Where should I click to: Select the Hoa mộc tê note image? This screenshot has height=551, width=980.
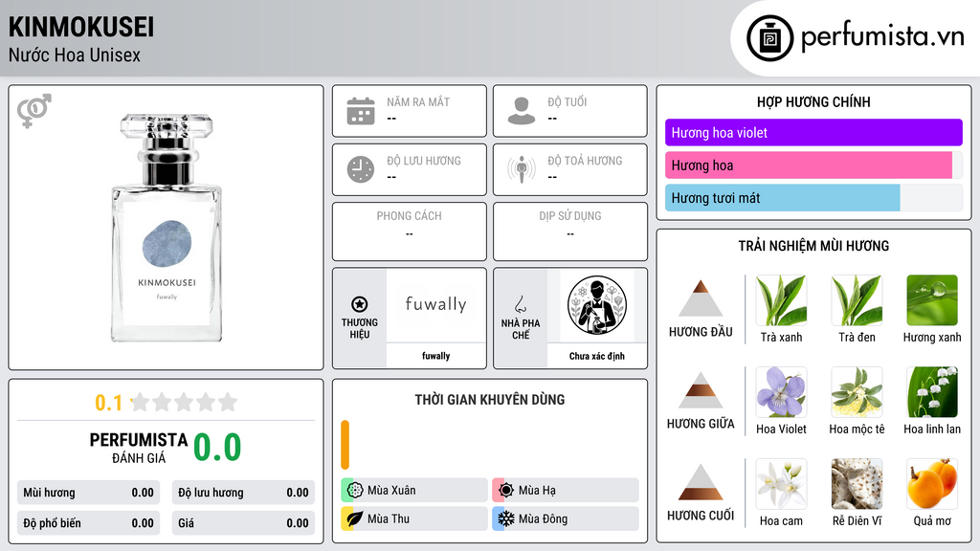click(857, 392)
